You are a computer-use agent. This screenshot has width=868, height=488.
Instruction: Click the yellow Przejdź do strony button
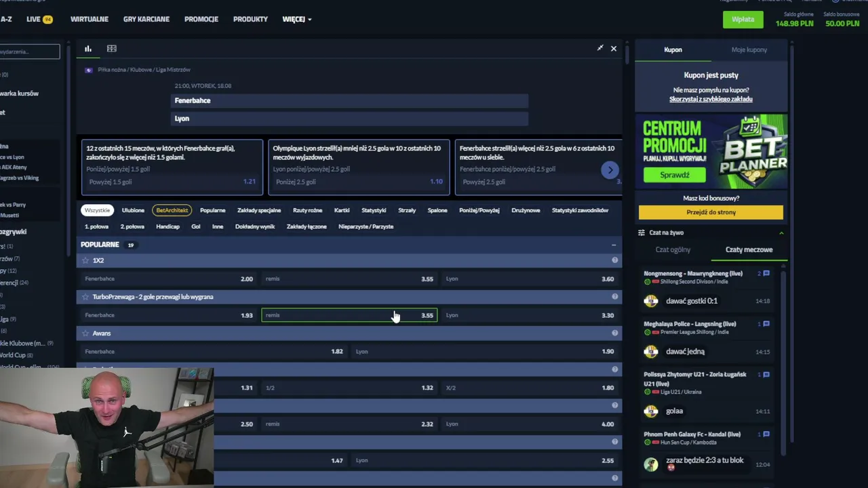(x=711, y=212)
